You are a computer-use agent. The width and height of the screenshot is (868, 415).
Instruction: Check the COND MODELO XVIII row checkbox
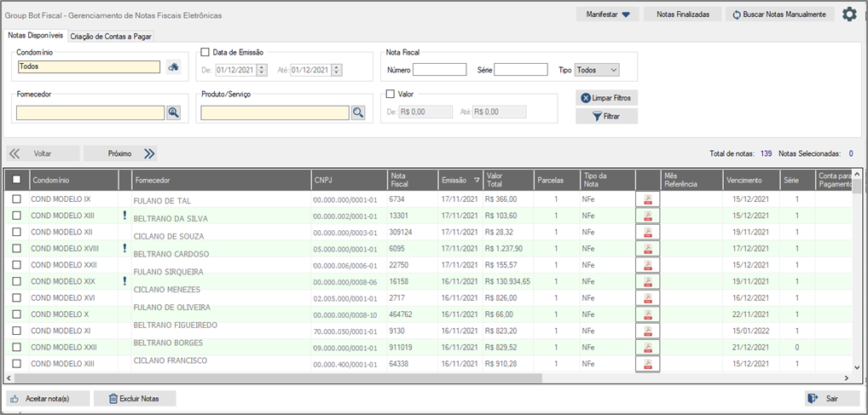pos(16,249)
